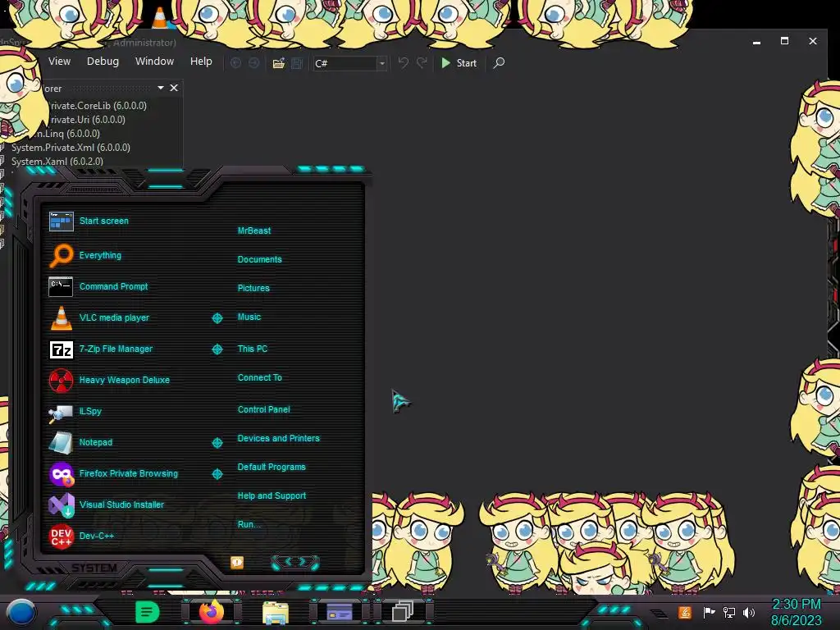This screenshot has height=630, width=840.
Task: Expand Firefox Private Browsing jump list arrow
Action: (217, 474)
